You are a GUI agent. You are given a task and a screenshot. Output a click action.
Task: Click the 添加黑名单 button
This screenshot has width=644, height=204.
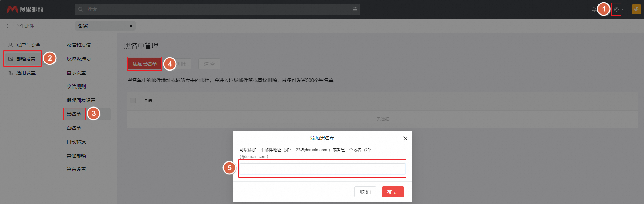coord(145,64)
